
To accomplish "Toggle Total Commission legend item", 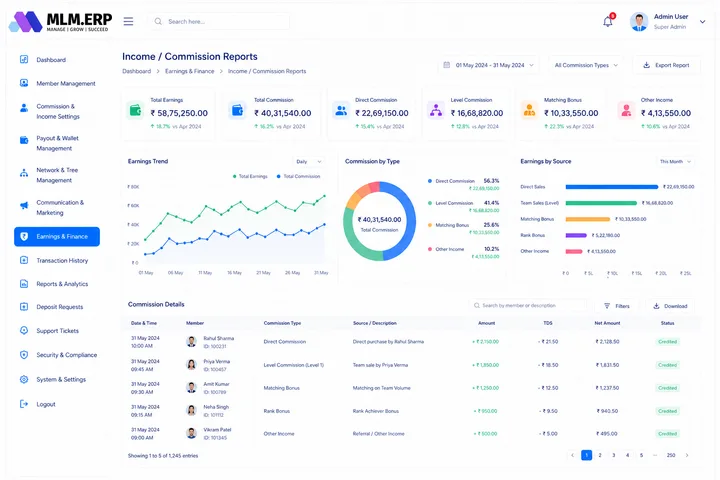I will click(298, 176).
